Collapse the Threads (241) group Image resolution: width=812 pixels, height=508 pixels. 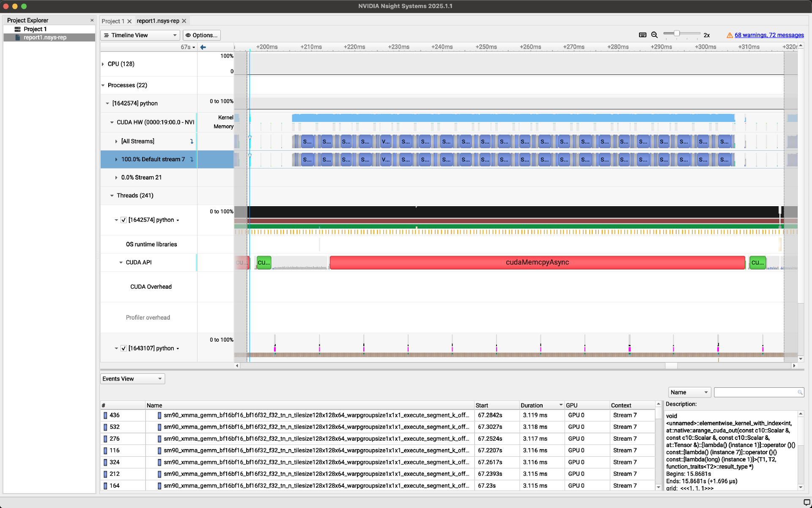(x=112, y=196)
